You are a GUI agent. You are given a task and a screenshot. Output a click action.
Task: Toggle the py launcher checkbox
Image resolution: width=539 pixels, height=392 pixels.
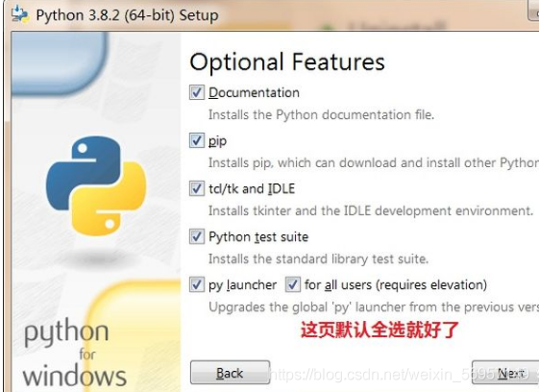[x=197, y=284]
